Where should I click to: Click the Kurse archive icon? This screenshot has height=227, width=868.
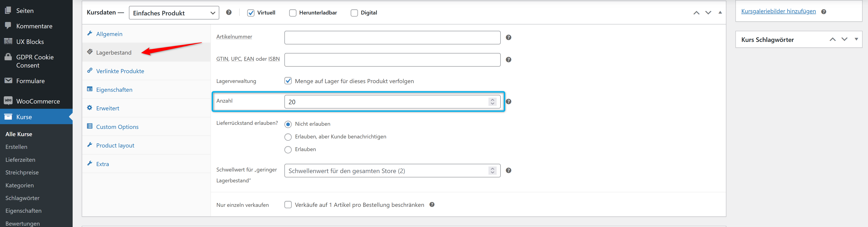tap(8, 117)
